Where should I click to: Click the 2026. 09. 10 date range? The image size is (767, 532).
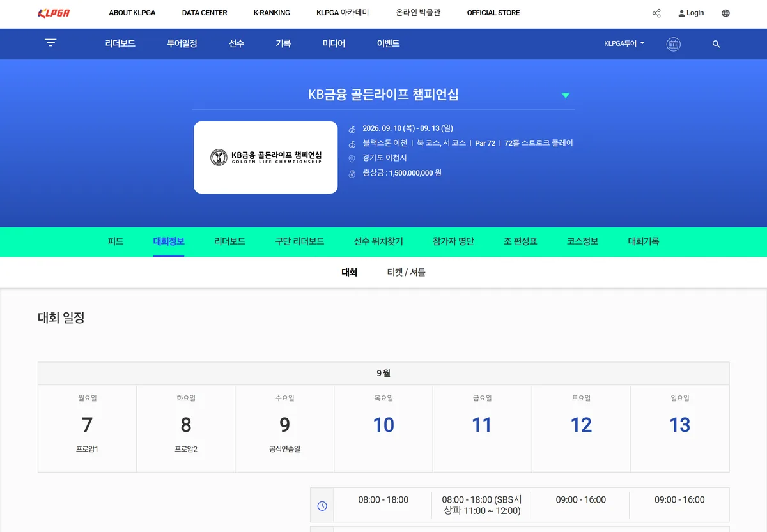point(408,128)
